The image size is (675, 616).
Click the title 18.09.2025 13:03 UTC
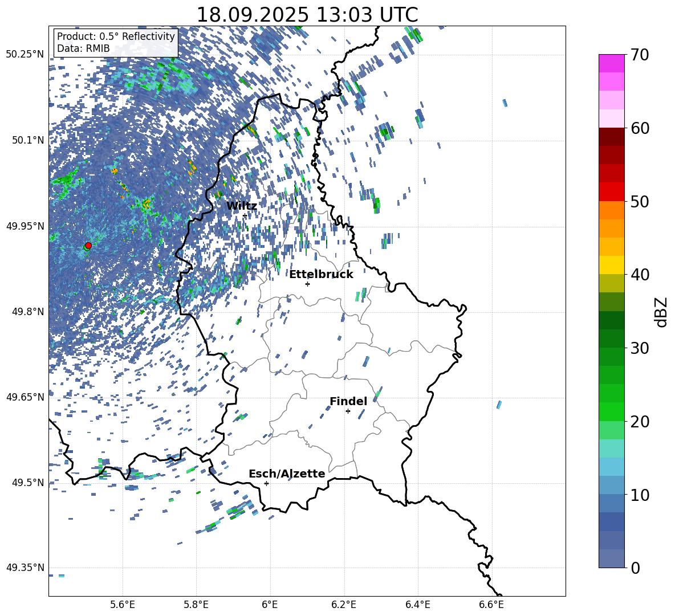[307, 15]
